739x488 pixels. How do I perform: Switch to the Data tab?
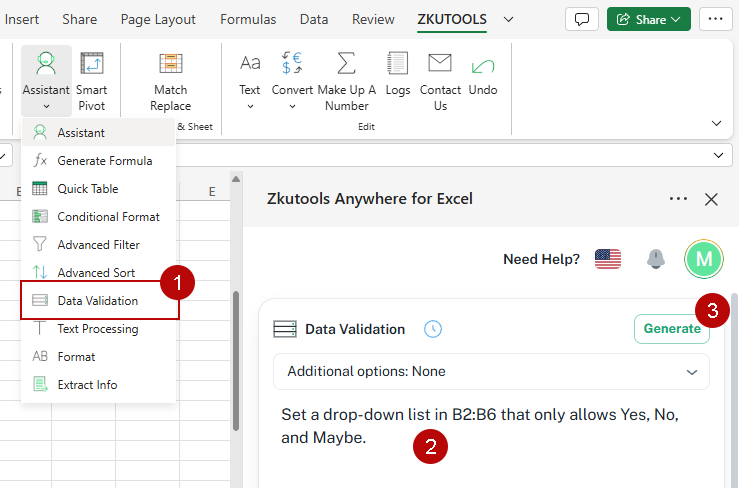pos(314,19)
